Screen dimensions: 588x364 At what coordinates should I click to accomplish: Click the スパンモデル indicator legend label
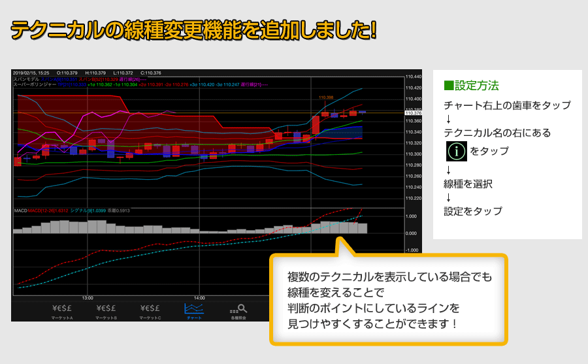pos(26,80)
